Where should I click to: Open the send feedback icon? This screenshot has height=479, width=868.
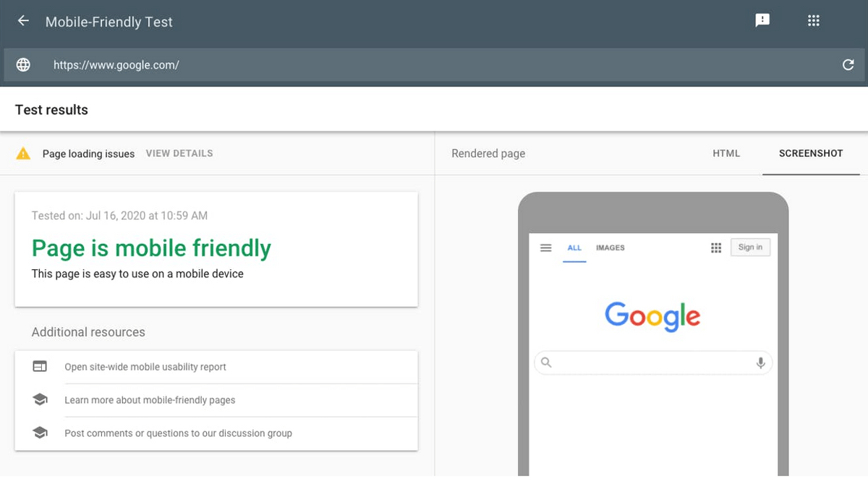(x=762, y=20)
